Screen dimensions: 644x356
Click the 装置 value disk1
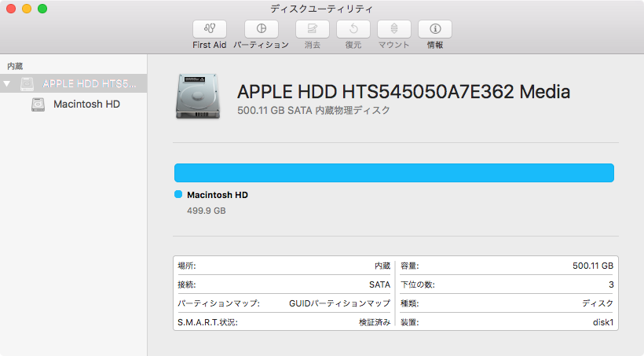(603, 322)
